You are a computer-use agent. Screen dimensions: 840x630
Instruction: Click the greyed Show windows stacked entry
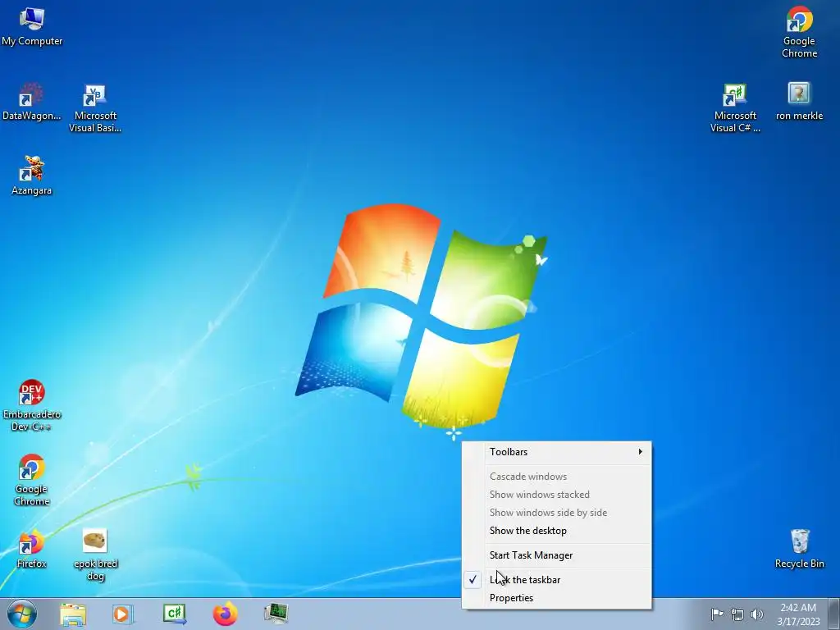point(557,495)
